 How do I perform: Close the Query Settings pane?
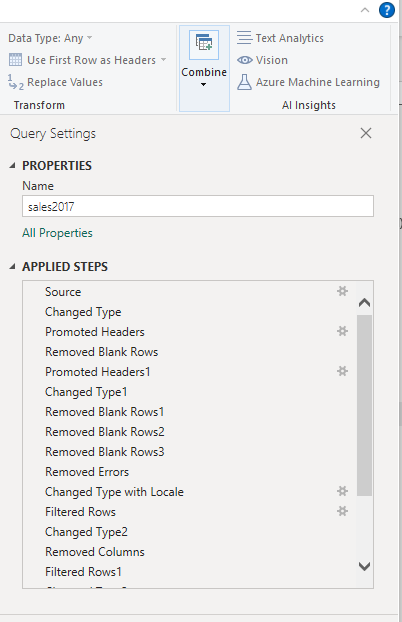point(366,133)
